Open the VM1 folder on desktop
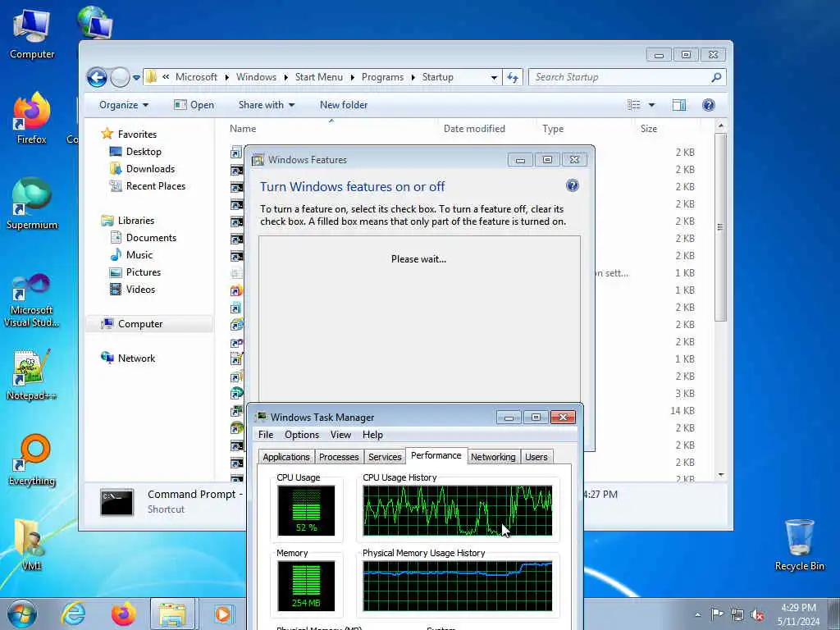This screenshot has width=840, height=630. (32, 544)
